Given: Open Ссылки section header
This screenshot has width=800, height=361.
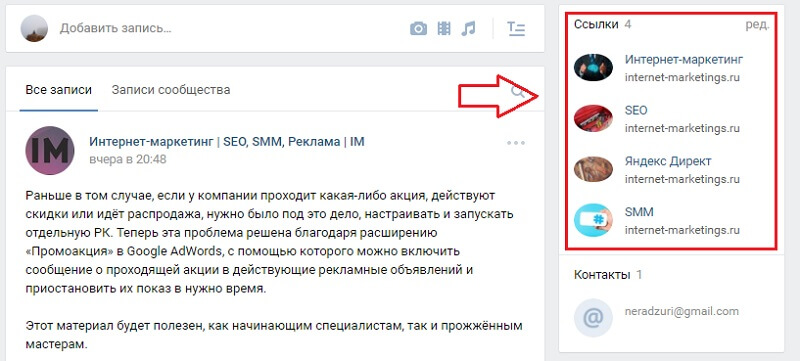Looking at the screenshot, I should 596,24.
